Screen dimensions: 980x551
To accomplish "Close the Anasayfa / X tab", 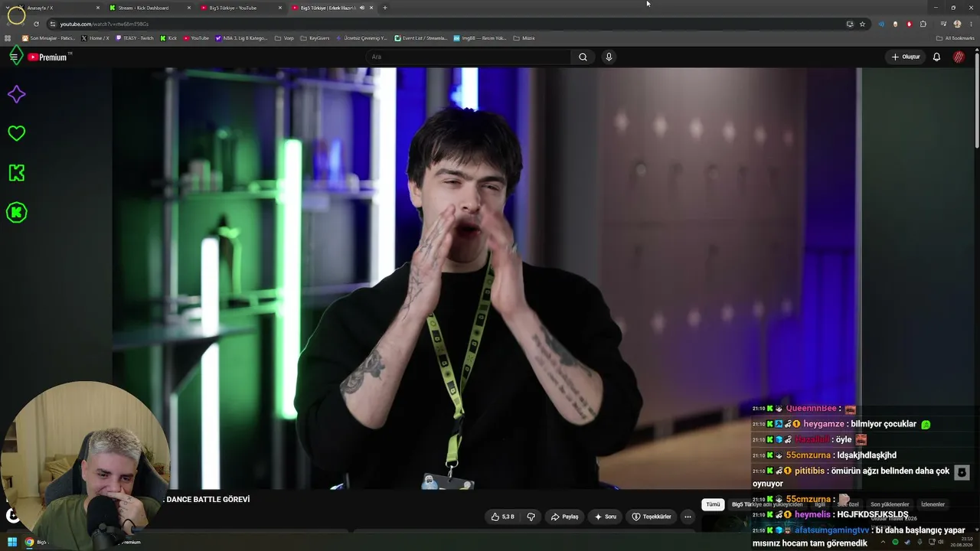I will point(98,8).
